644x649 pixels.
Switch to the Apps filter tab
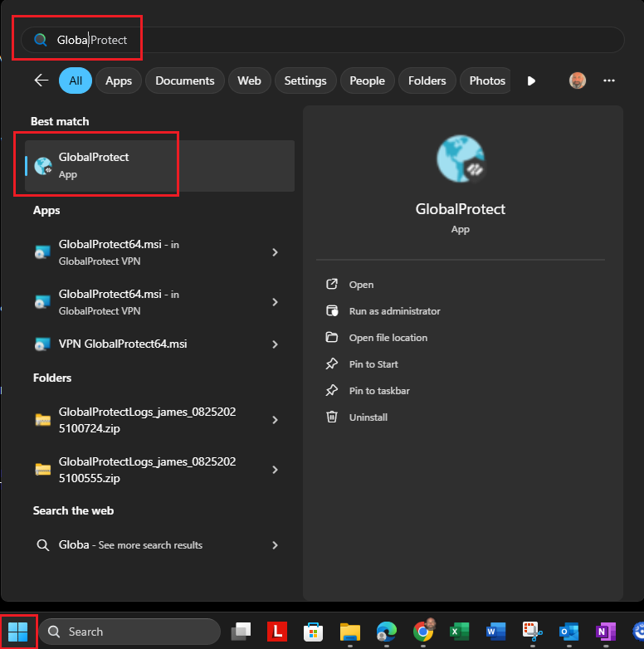click(119, 81)
